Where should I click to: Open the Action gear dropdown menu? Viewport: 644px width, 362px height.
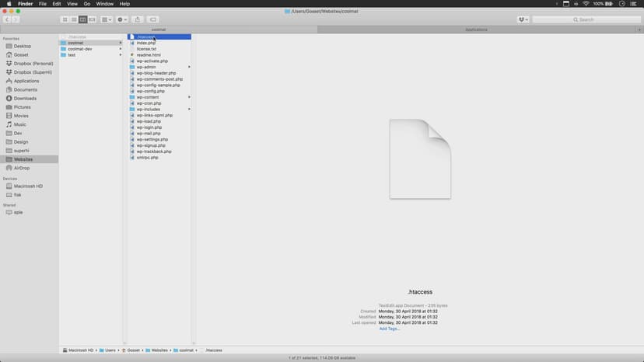[x=122, y=19]
